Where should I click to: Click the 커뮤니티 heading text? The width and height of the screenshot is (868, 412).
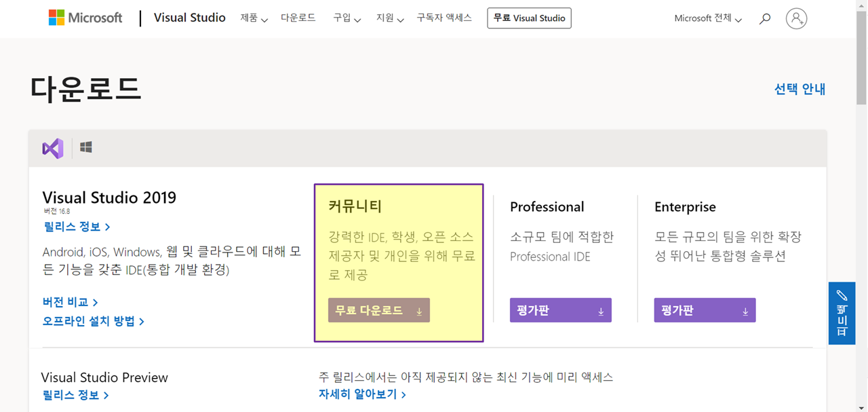pyautogui.click(x=355, y=206)
